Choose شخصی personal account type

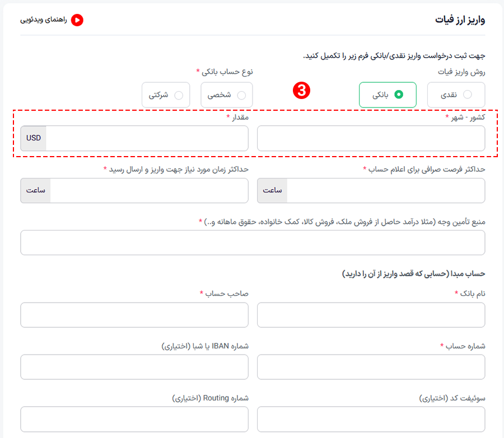[227, 95]
